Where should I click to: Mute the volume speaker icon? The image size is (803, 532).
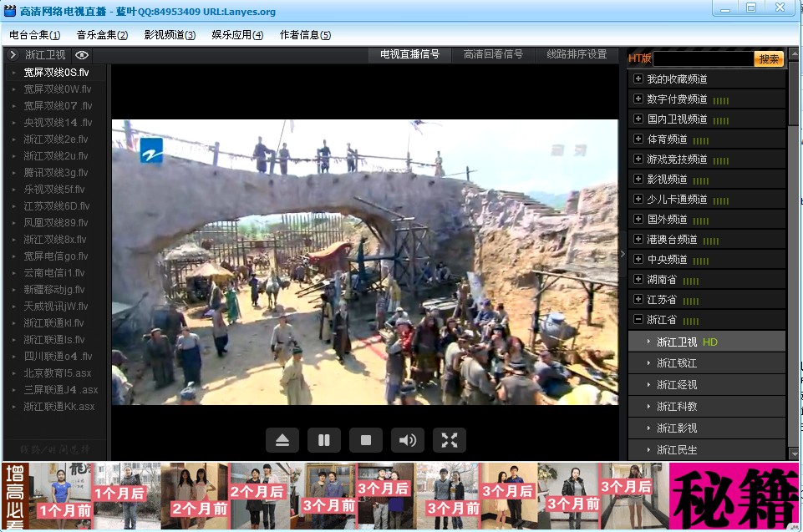(408, 440)
